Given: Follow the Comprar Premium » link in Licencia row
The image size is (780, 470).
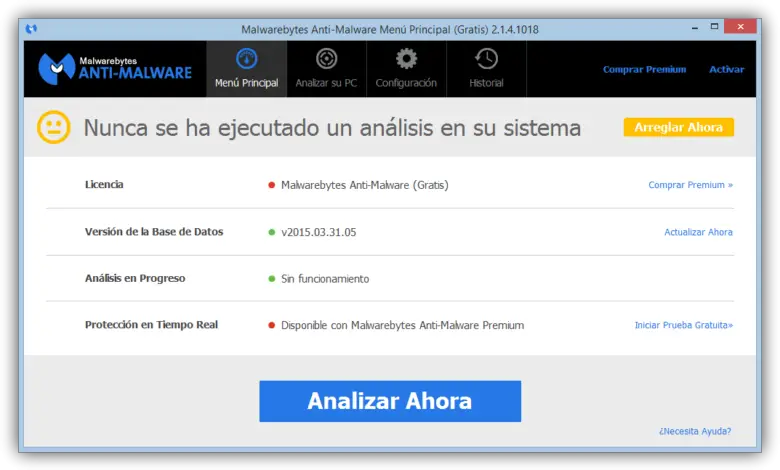Looking at the screenshot, I should [690, 185].
